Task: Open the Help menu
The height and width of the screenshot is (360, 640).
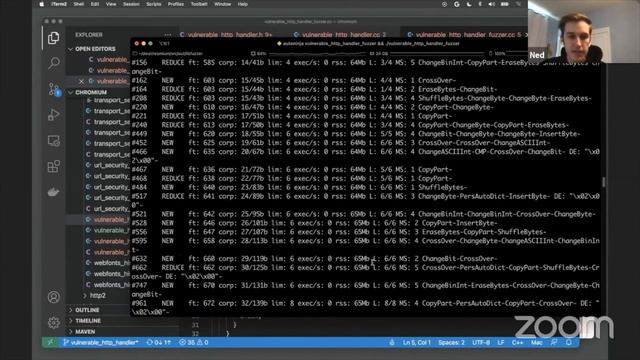Action: 242,4
